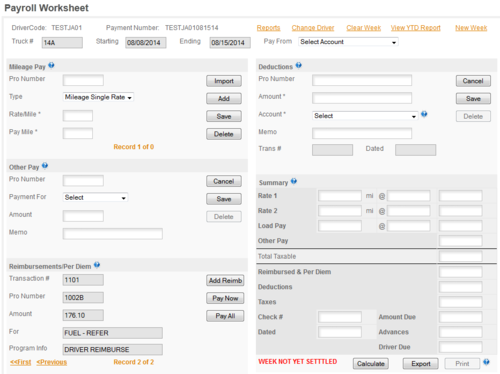The image size is (500, 374).
Task: Click the Clear Week link
Action: click(364, 28)
